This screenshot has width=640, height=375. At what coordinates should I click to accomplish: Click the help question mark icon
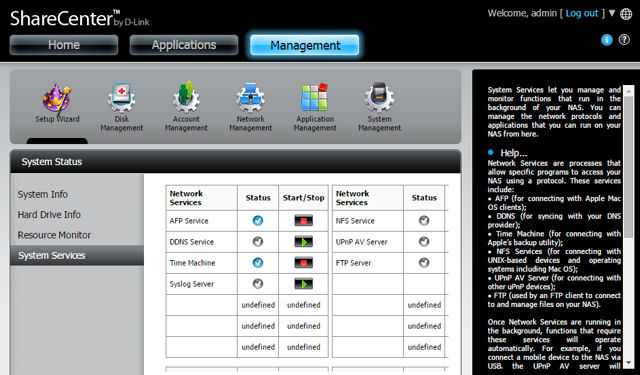624,40
